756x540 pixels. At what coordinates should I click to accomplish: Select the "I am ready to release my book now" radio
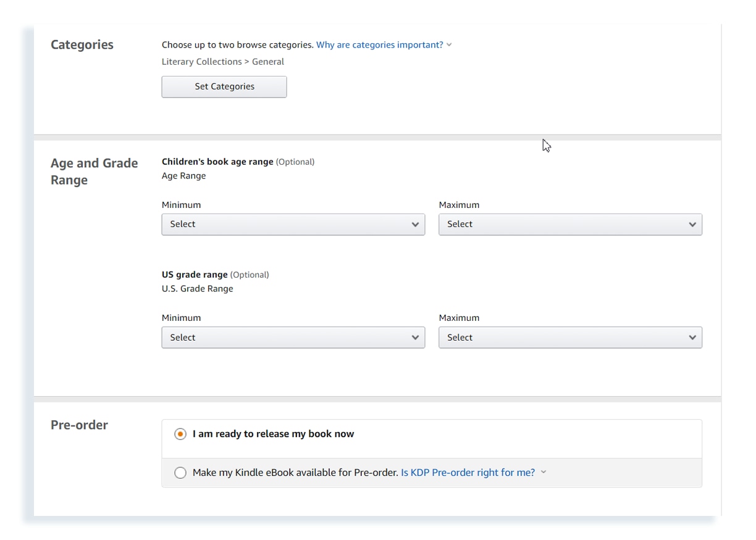click(180, 434)
